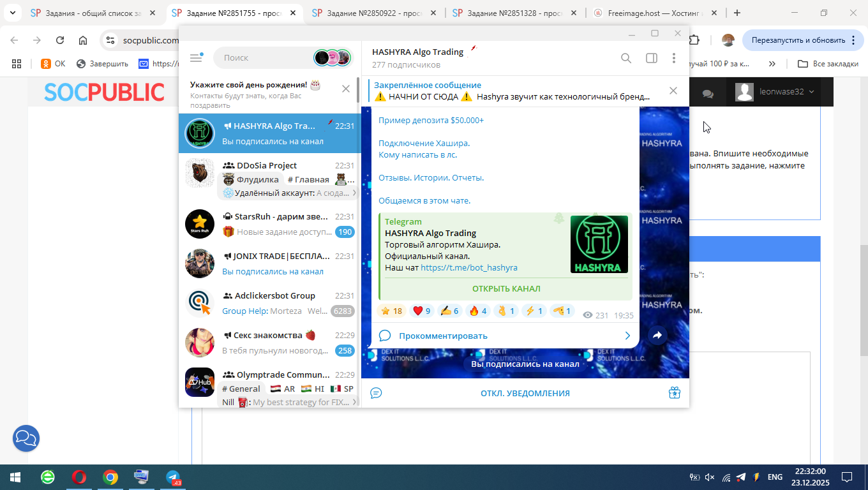Add star reaction with 18
Image resolution: width=868 pixels, height=490 pixels.
pyautogui.click(x=391, y=311)
